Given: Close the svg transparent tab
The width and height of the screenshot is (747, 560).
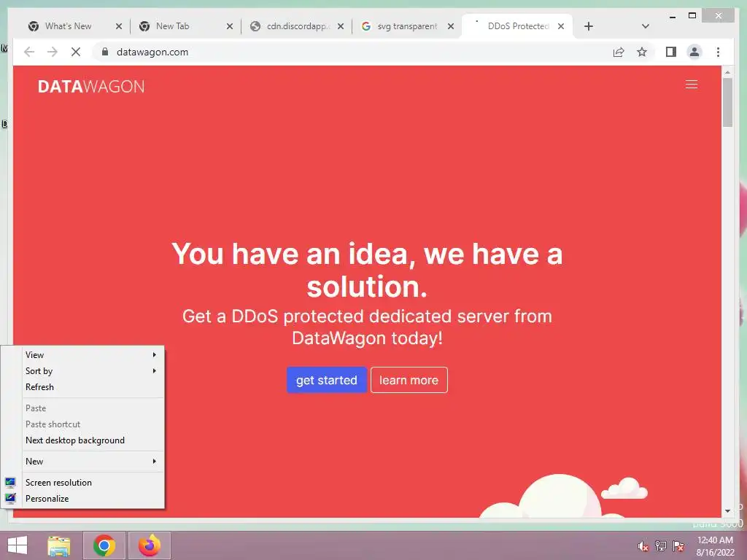Looking at the screenshot, I should coord(451,26).
